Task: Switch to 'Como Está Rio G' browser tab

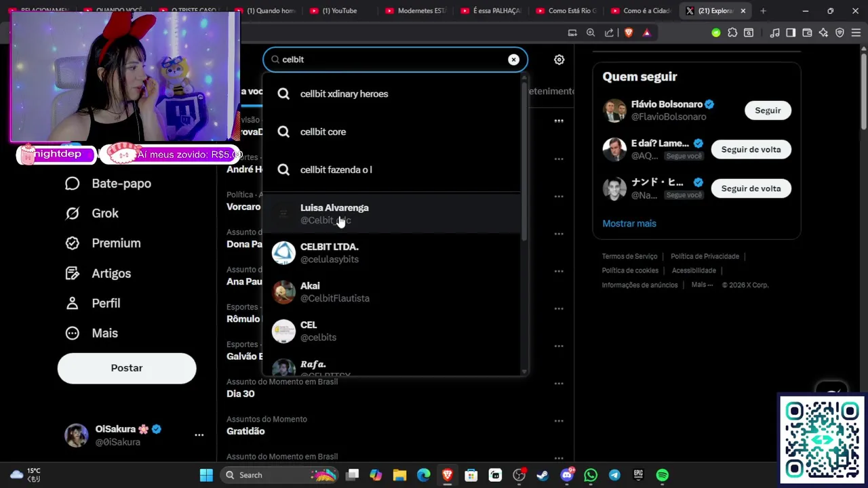Action: pos(566,11)
